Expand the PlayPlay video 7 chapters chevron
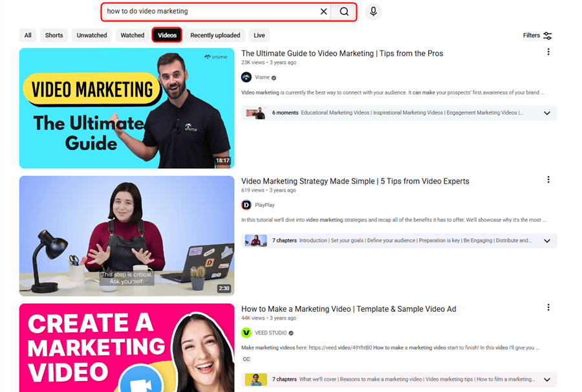582x392 pixels. (x=546, y=241)
